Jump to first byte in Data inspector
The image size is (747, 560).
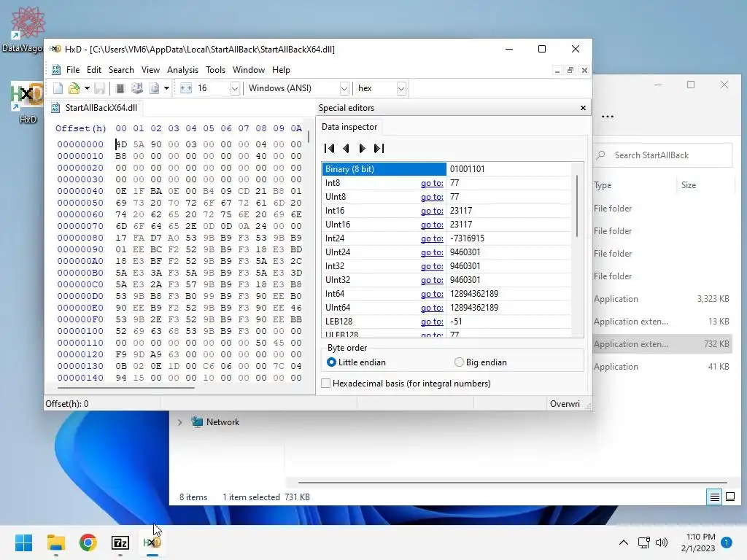329,149
